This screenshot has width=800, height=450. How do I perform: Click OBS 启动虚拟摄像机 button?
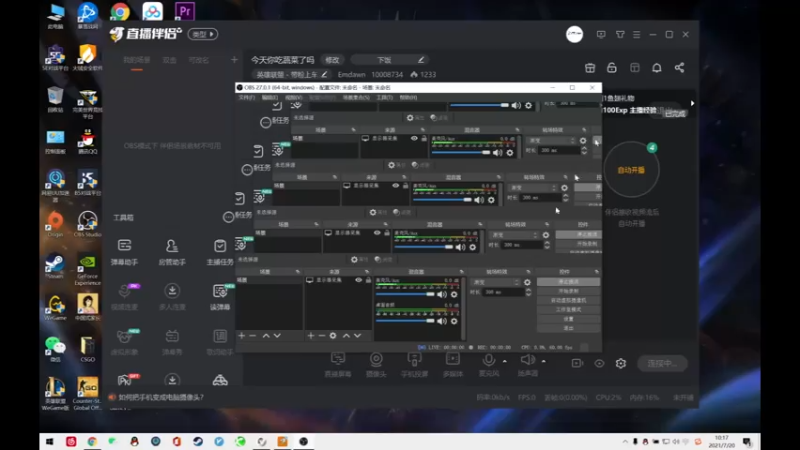click(568, 300)
